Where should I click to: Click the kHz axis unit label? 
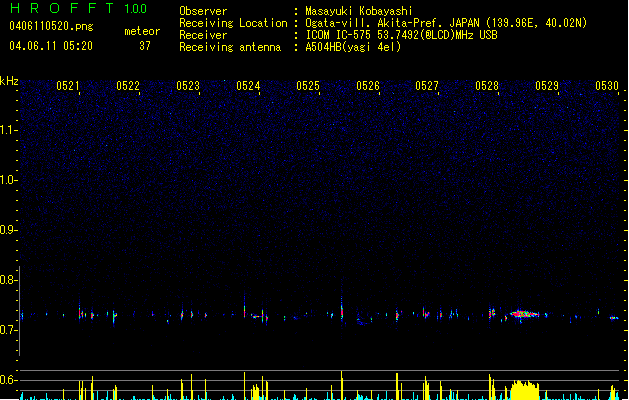pyautogui.click(x=9, y=81)
